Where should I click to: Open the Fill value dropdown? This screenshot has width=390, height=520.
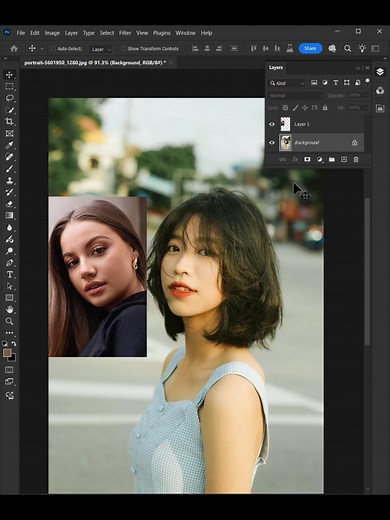click(x=365, y=108)
